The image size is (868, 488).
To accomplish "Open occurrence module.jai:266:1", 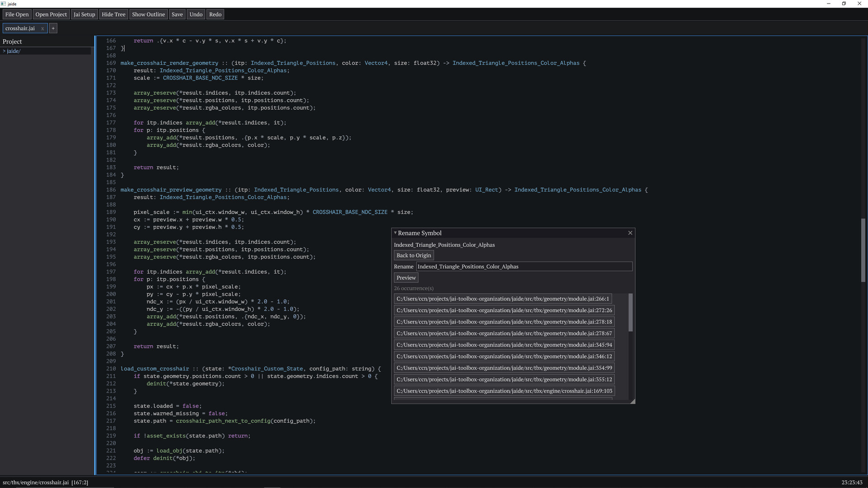I will tap(503, 299).
